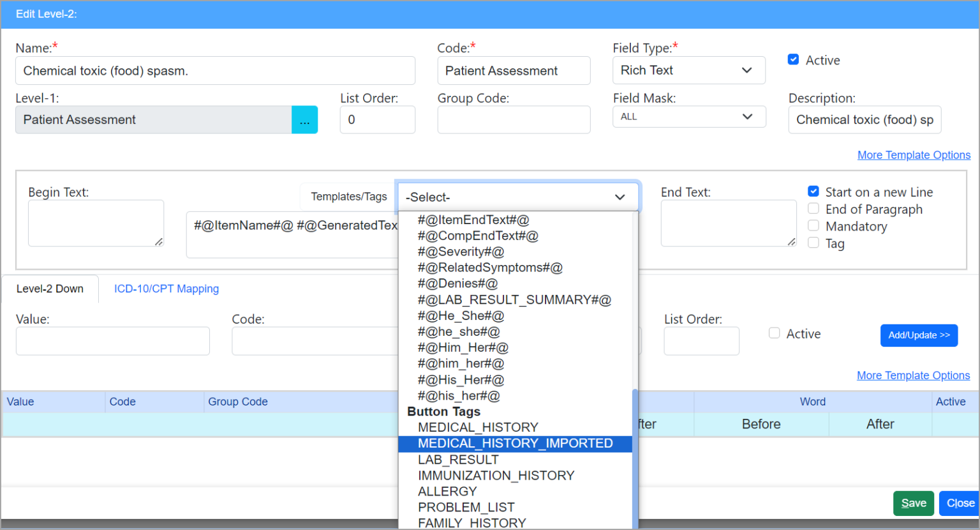This screenshot has width=980, height=530.
Task: Disable Start on a new Line
Action: [x=813, y=191]
